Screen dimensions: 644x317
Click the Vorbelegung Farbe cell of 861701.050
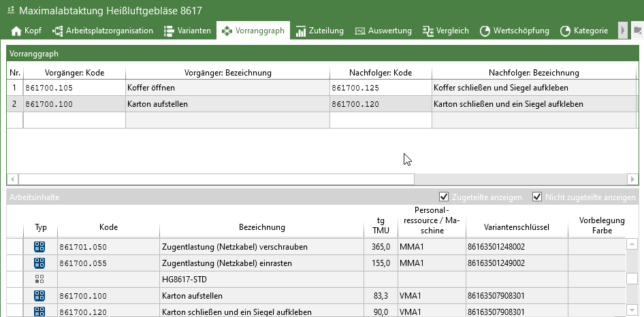pyautogui.click(x=597, y=247)
